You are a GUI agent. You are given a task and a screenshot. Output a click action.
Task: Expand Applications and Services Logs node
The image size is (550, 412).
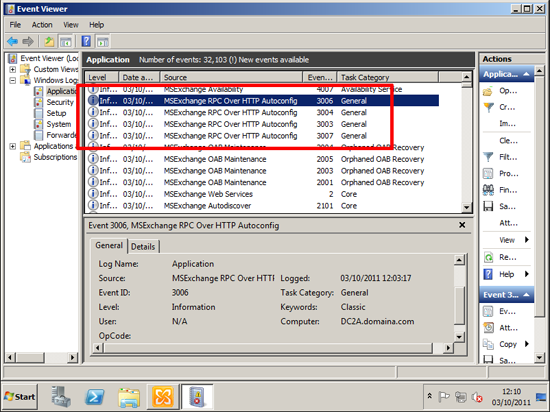(13, 146)
